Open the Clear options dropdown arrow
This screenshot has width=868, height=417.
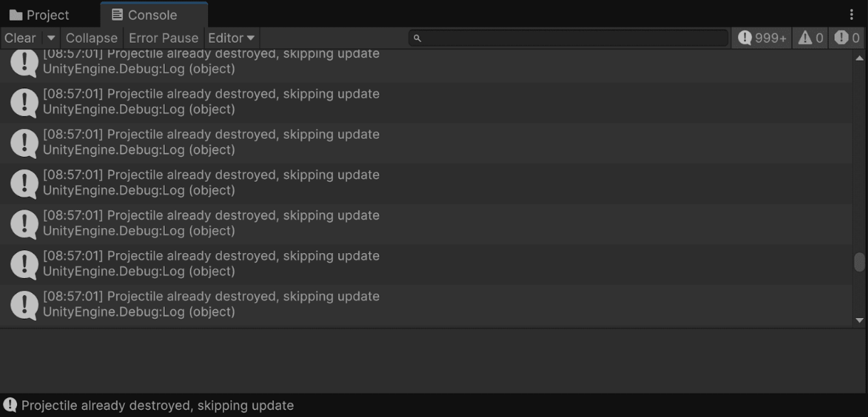(51, 38)
